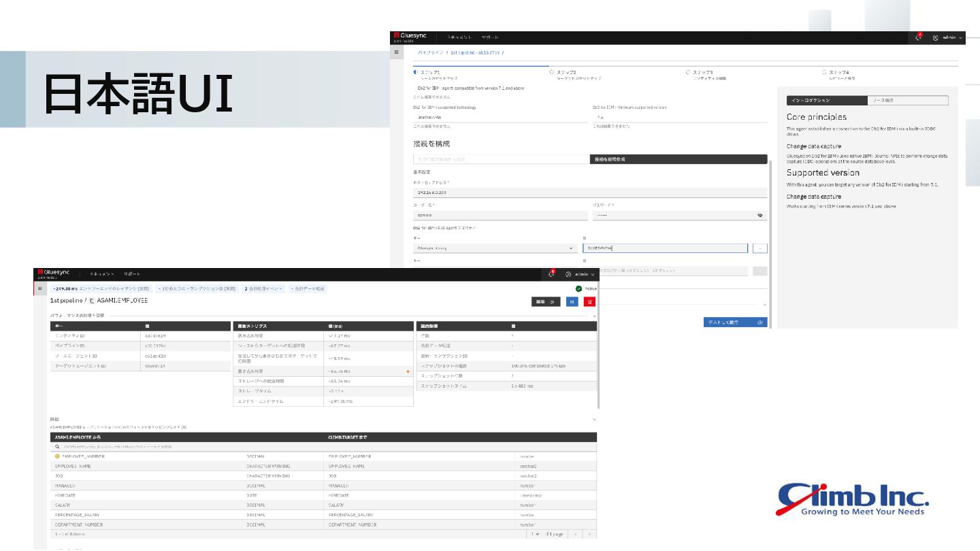Open support menu in entity details window

[132, 273]
